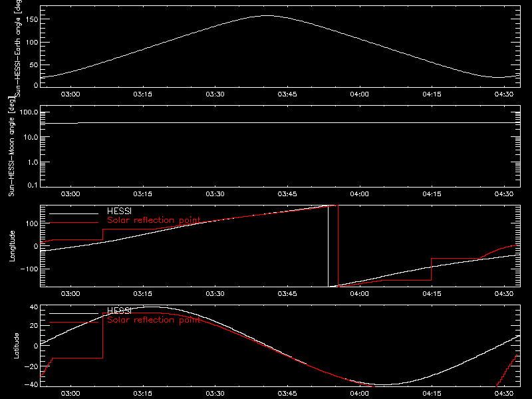Click 03:00 time label under Moon angle plot
This screenshot has width=532, height=399.
[70, 194]
